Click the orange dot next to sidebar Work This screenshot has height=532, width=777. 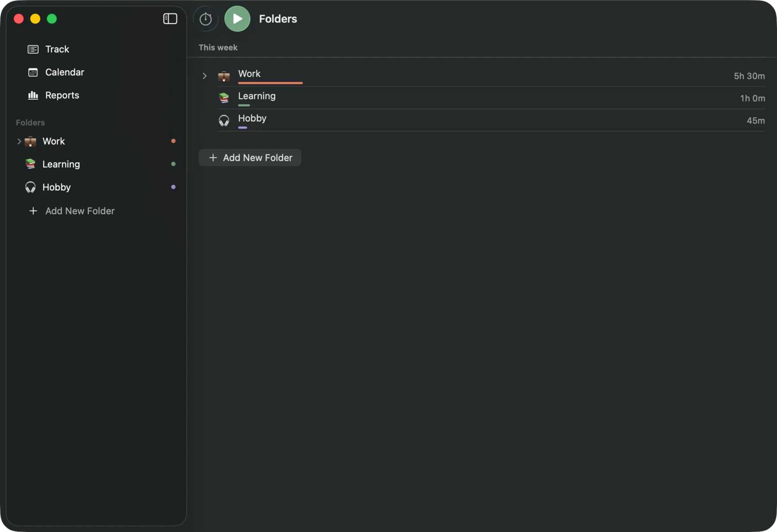tap(173, 141)
